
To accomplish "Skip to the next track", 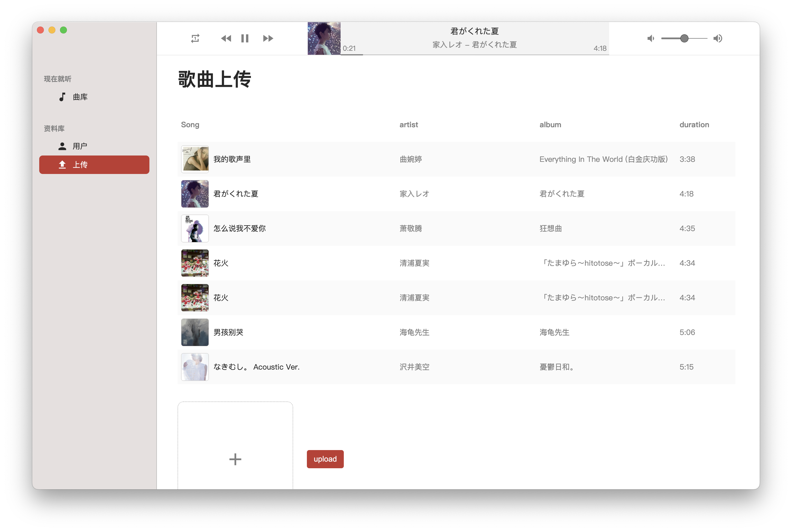I will (x=268, y=38).
